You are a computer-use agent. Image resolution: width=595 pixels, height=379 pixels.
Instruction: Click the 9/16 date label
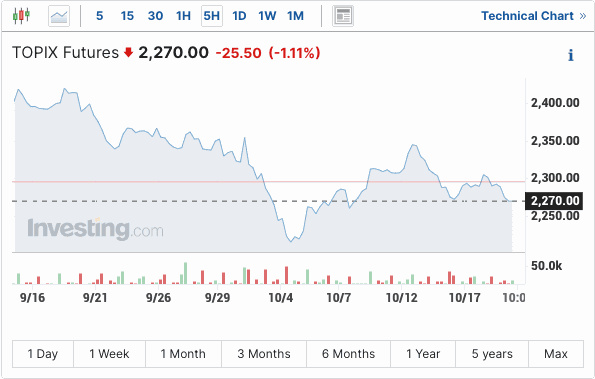32,298
